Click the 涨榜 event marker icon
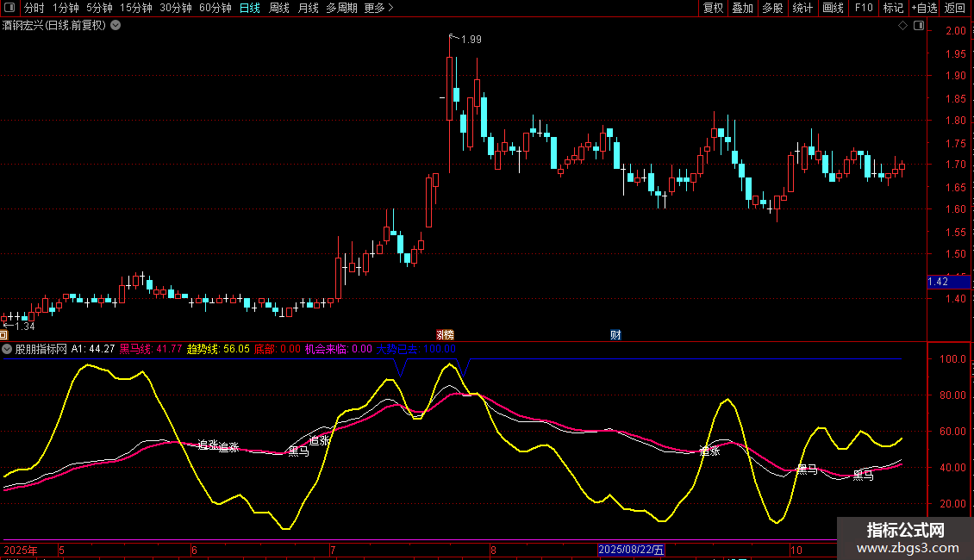The height and width of the screenshot is (560, 974). (445, 334)
